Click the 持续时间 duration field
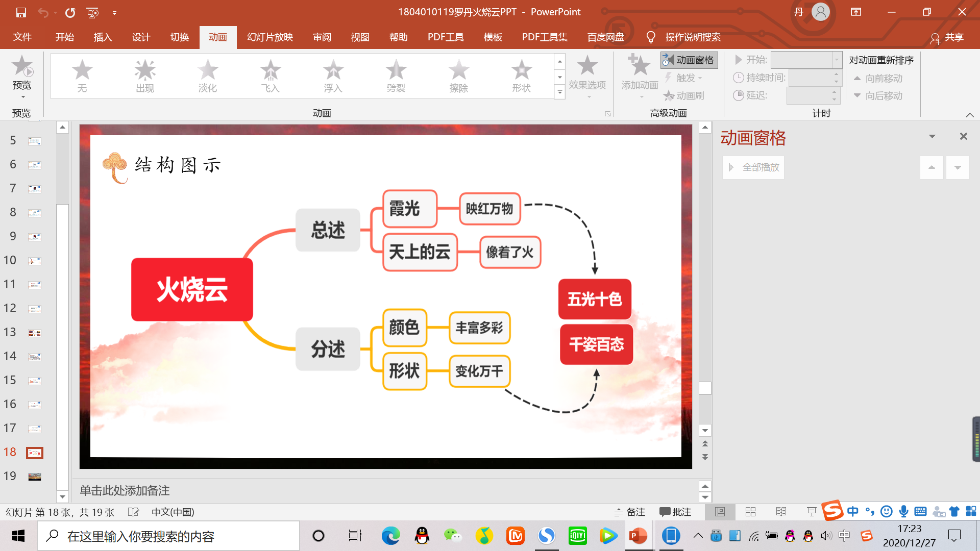Image resolution: width=980 pixels, height=551 pixels. tap(814, 78)
